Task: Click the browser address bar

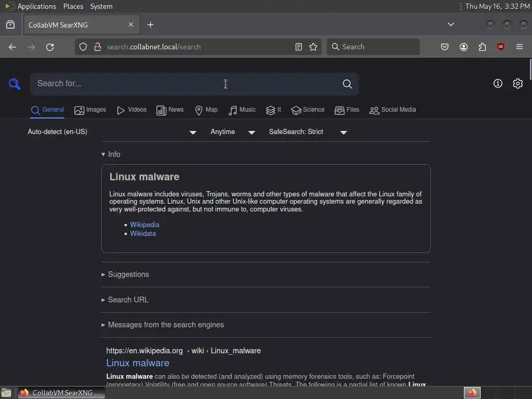Action: click(198, 47)
